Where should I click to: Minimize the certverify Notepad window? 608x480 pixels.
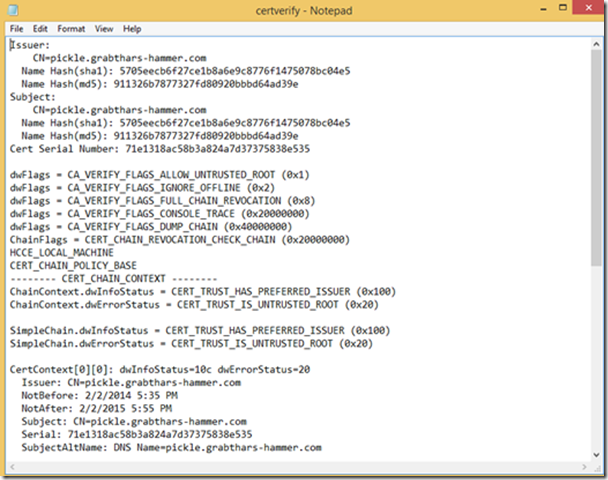click(543, 9)
